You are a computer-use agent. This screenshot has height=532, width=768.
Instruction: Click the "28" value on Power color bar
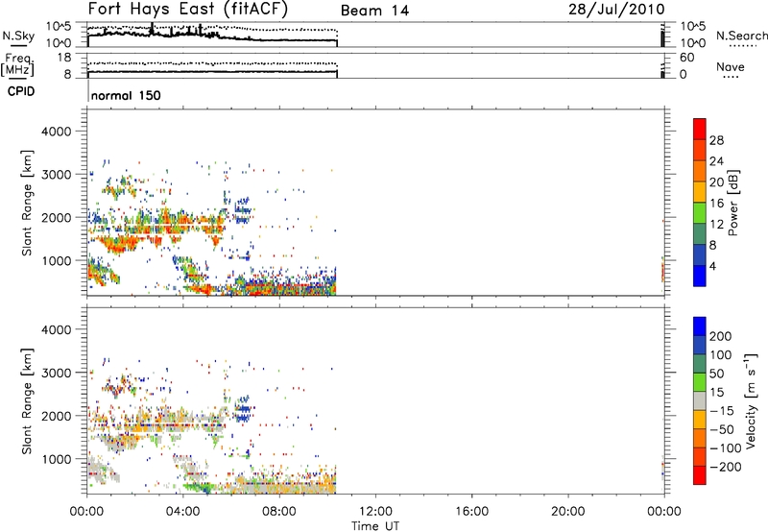point(716,140)
